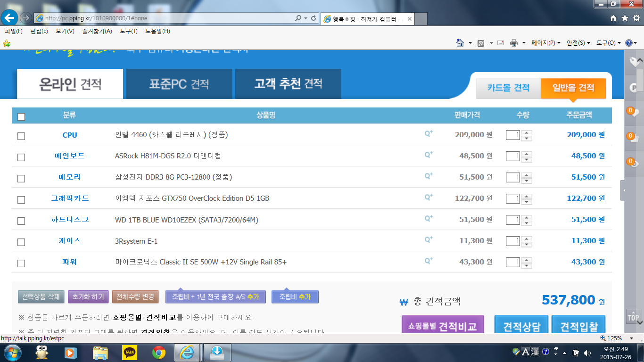The height and width of the screenshot is (362, 644).
Task: Click the Help question mark icon
Action: [x=629, y=43]
